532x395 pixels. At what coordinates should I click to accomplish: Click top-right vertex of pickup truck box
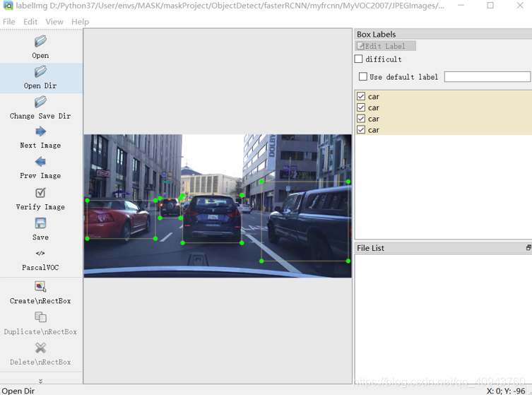pyautogui.click(x=348, y=182)
